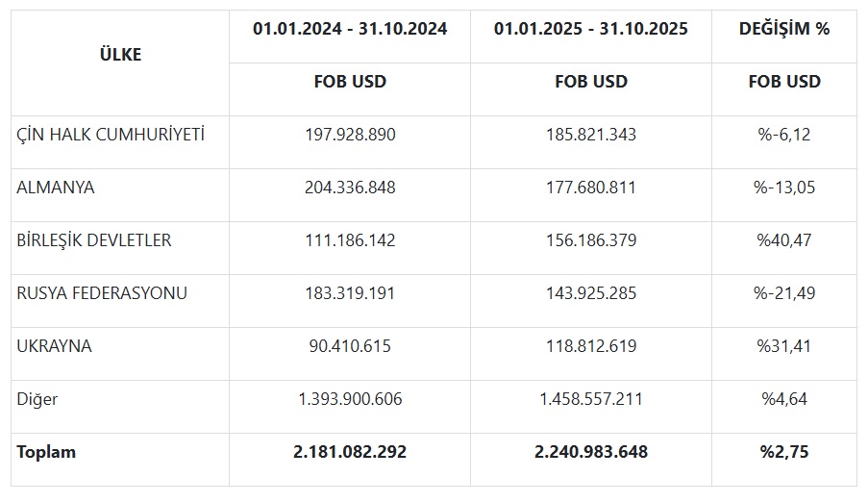Click the ÜLKE column header
The image size is (868, 502).
[120, 55]
